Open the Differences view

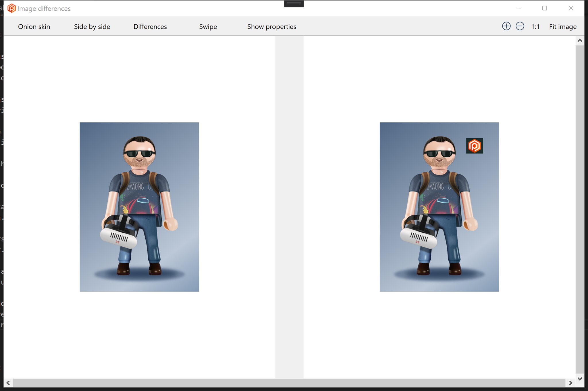point(150,26)
